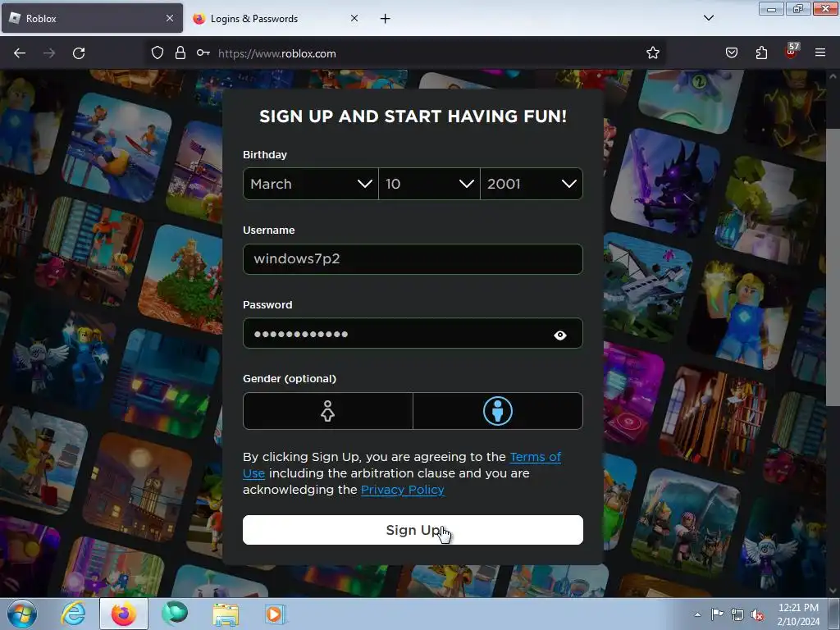Open the birthday month dropdown showing March

pos(311,184)
